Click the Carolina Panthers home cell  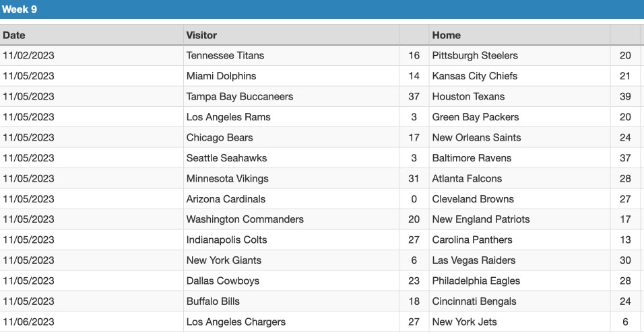tap(519, 240)
